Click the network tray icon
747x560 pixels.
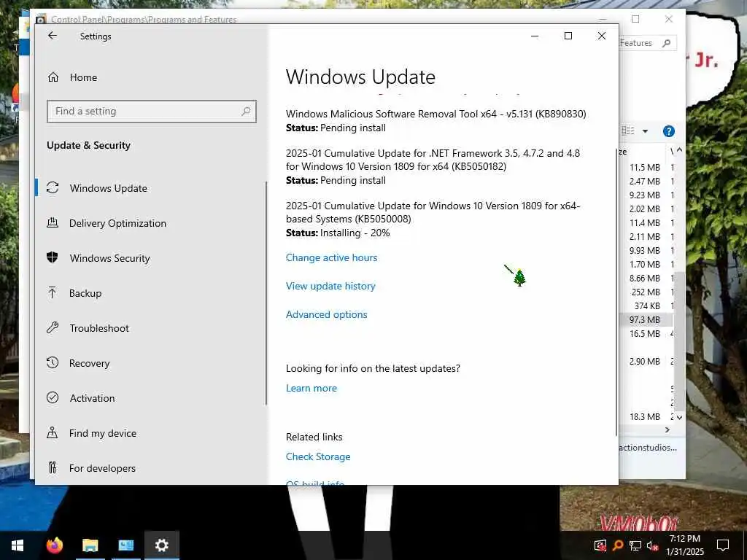(x=635, y=545)
